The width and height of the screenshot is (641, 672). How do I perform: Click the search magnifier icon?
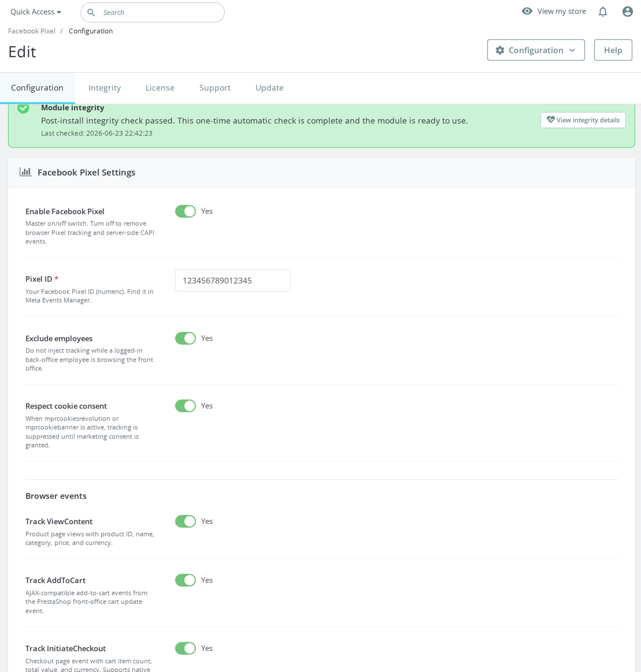91,12
